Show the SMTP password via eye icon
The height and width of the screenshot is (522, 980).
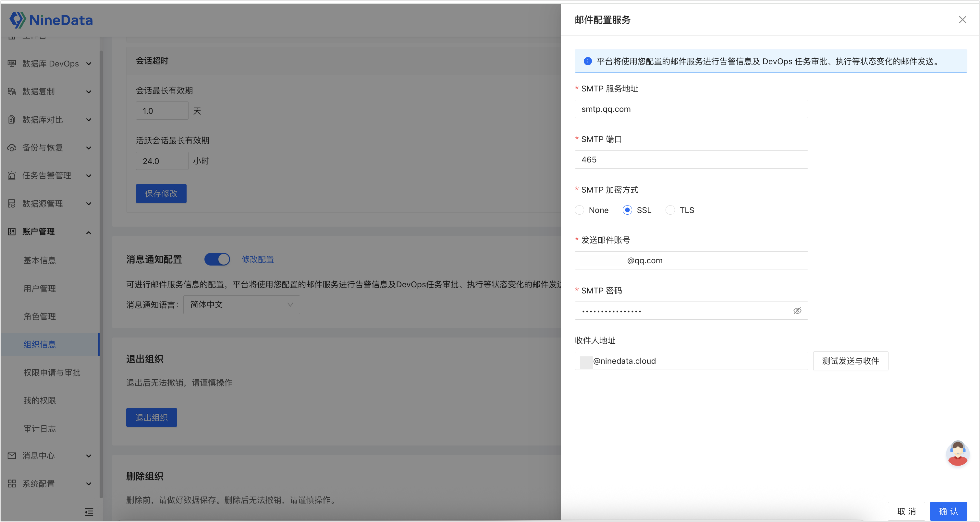click(797, 311)
